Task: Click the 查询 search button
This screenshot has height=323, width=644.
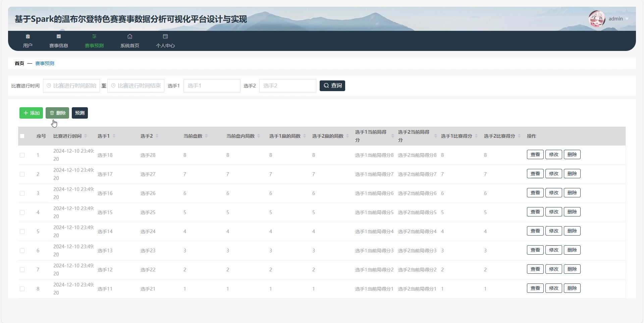Action: pos(332,86)
